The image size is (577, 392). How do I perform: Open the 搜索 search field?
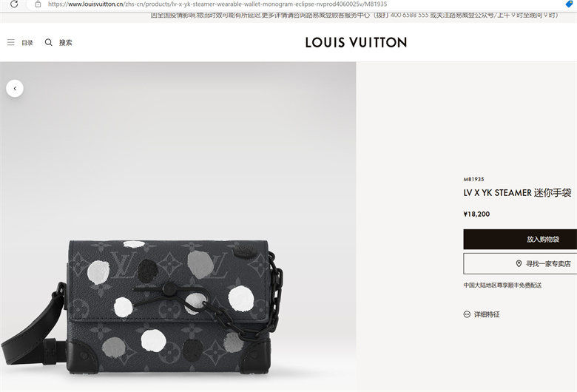(66, 43)
